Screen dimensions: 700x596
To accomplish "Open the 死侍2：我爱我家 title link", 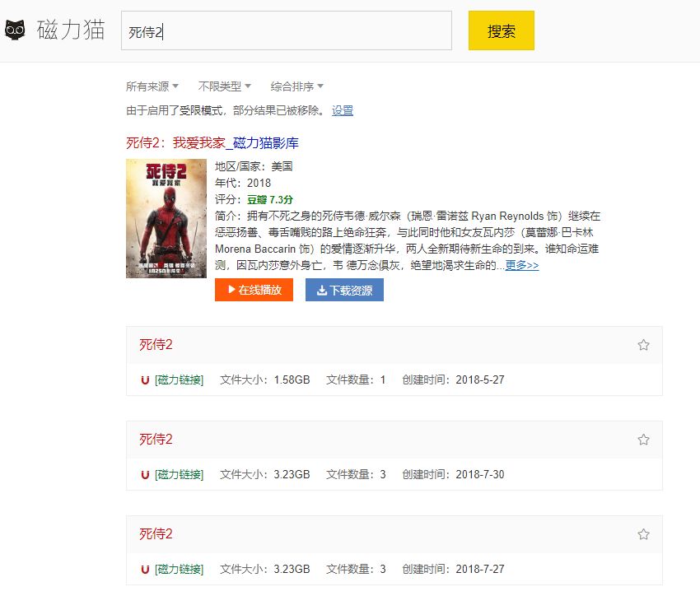I will [x=212, y=143].
